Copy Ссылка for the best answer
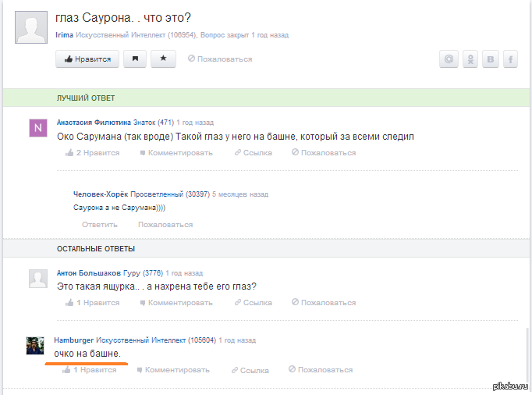The image size is (532, 395). (x=253, y=152)
